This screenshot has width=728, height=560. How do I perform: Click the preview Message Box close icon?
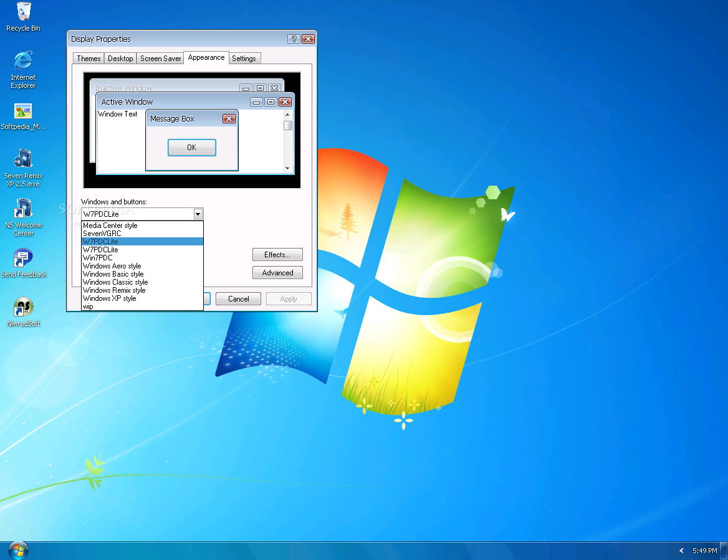pyautogui.click(x=229, y=119)
